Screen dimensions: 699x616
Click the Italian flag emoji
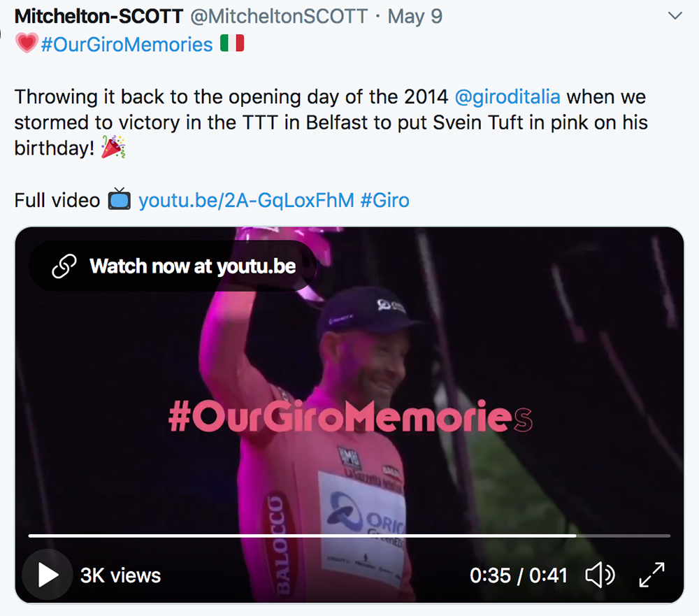pyautogui.click(x=232, y=44)
